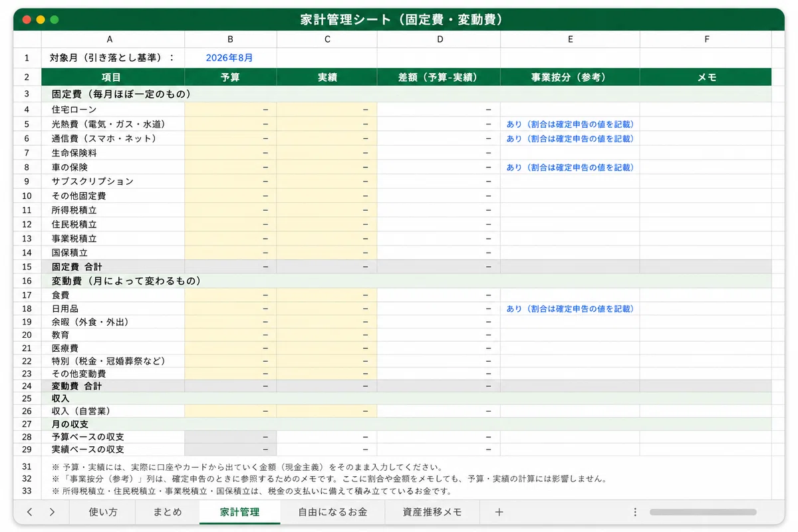Select the 車の保険 item cell

pos(113,167)
